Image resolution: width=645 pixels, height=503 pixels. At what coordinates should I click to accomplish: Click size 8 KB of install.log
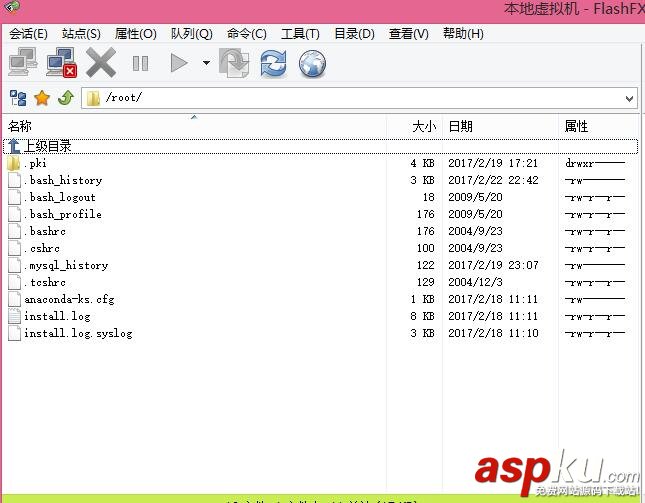(422, 316)
